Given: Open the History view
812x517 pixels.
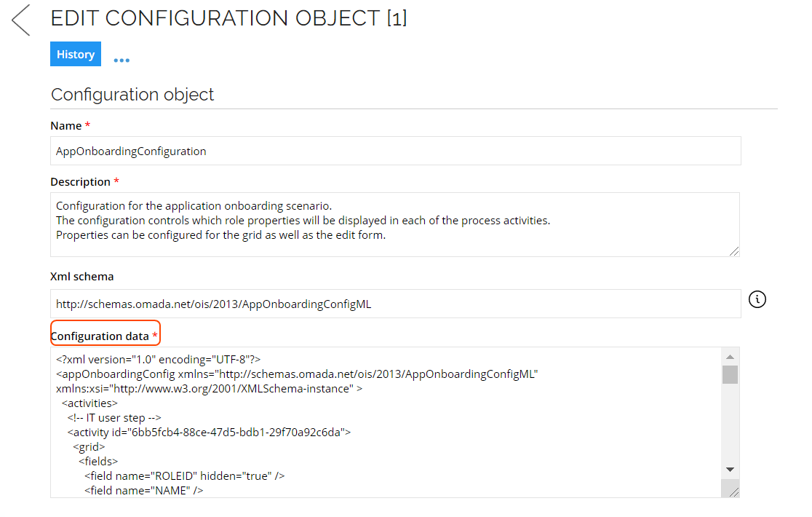Looking at the screenshot, I should coord(76,54).
